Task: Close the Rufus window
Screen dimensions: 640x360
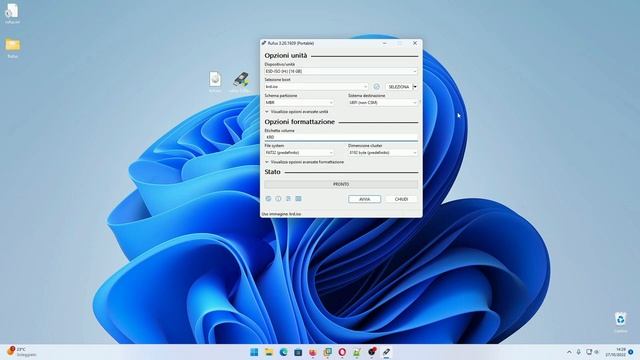Action: click(x=415, y=43)
